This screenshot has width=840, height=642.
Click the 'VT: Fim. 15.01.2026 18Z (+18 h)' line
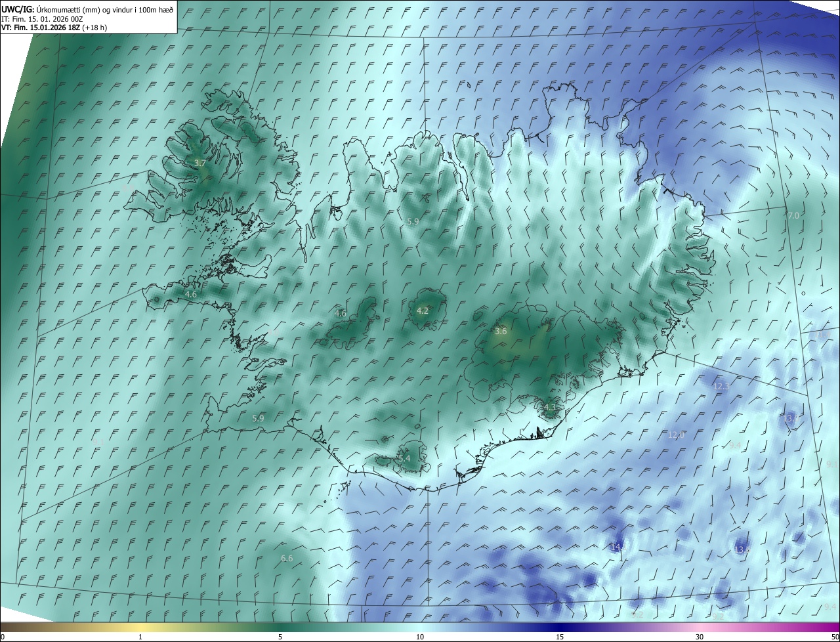click(x=54, y=28)
